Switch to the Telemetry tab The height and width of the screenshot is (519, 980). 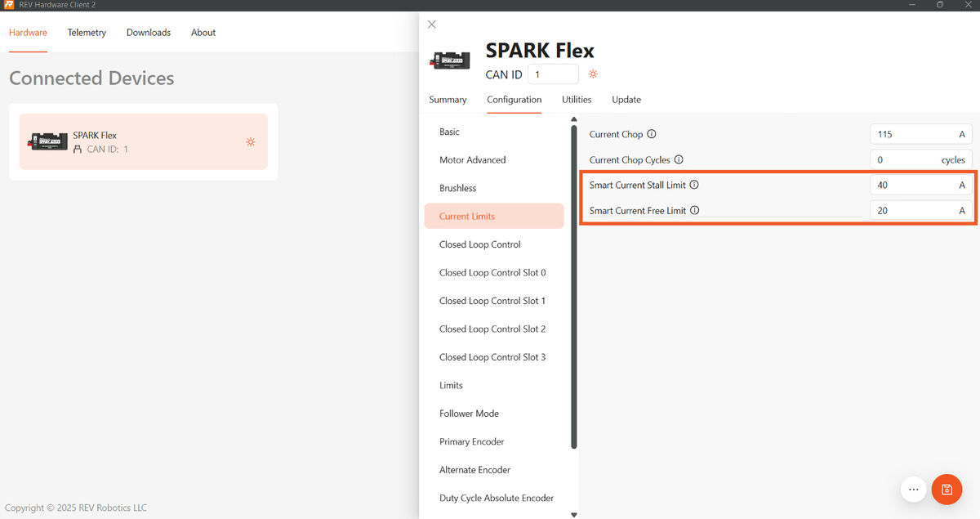[x=87, y=33]
